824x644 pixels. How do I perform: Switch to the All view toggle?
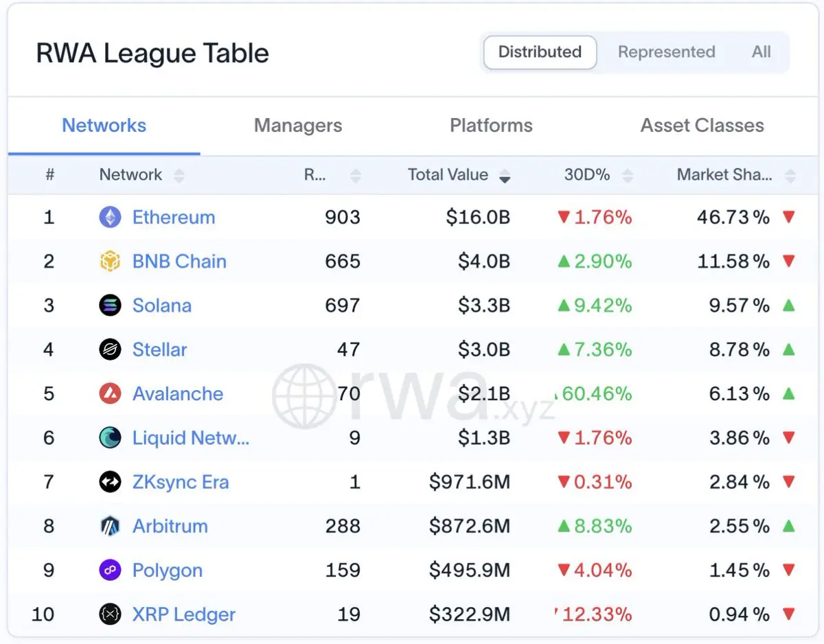point(761,52)
